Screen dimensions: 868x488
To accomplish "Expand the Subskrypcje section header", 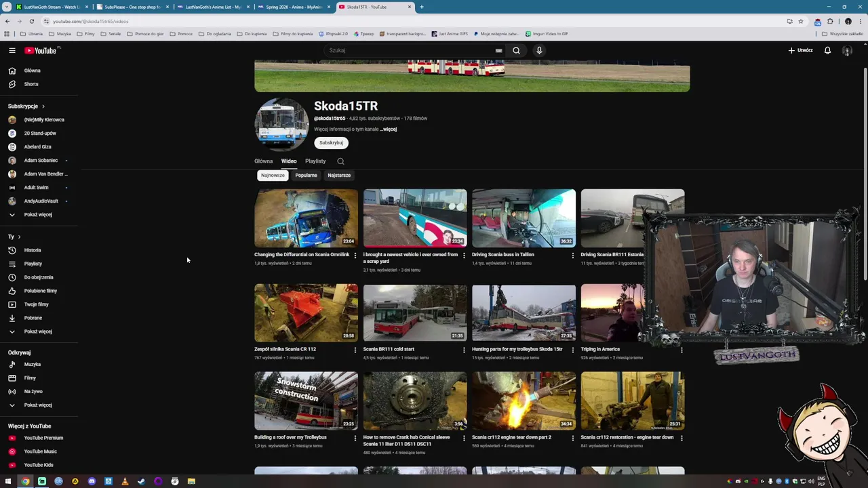I will point(26,106).
